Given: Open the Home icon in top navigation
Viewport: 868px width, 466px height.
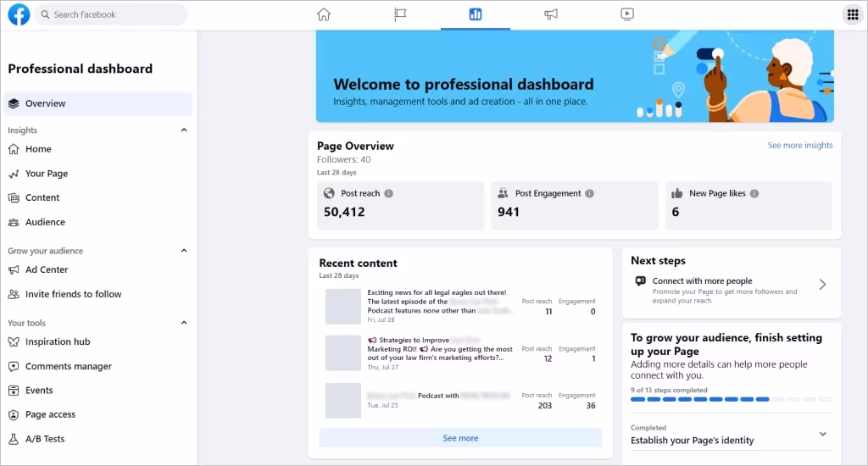Looking at the screenshot, I should click(324, 14).
